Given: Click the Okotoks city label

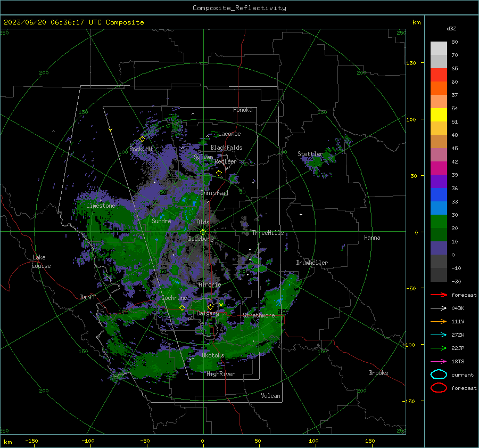Looking at the screenshot, I should point(213,355).
